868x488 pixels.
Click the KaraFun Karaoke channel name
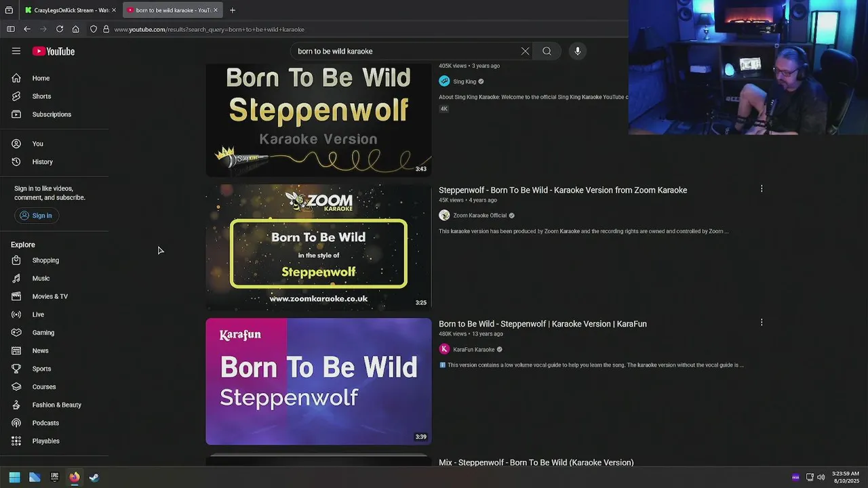(x=474, y=349)
